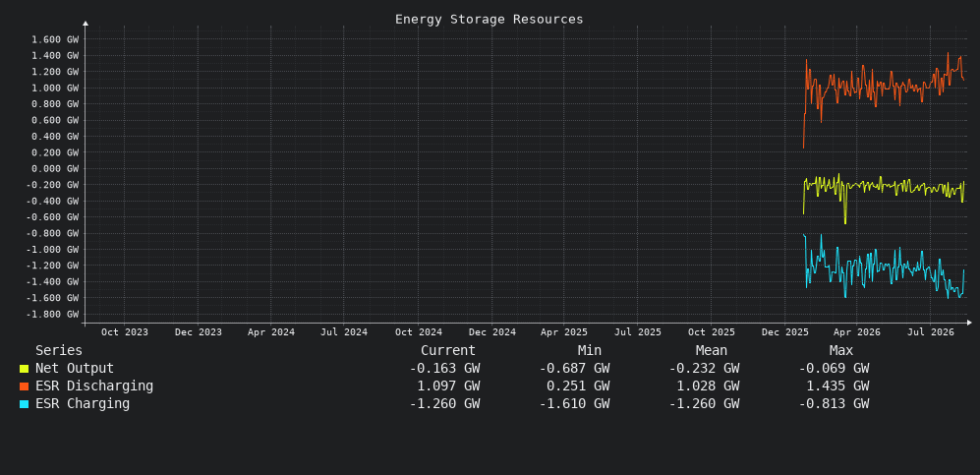Select the Net Output series label
The width and height of the screenshot is (980, 475).
tap(75, 369)
